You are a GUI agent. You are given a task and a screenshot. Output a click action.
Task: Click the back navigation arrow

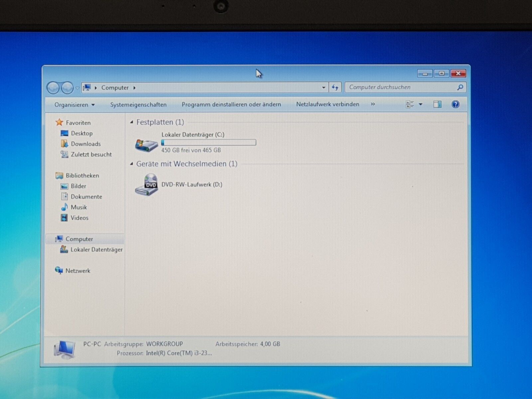53,88
